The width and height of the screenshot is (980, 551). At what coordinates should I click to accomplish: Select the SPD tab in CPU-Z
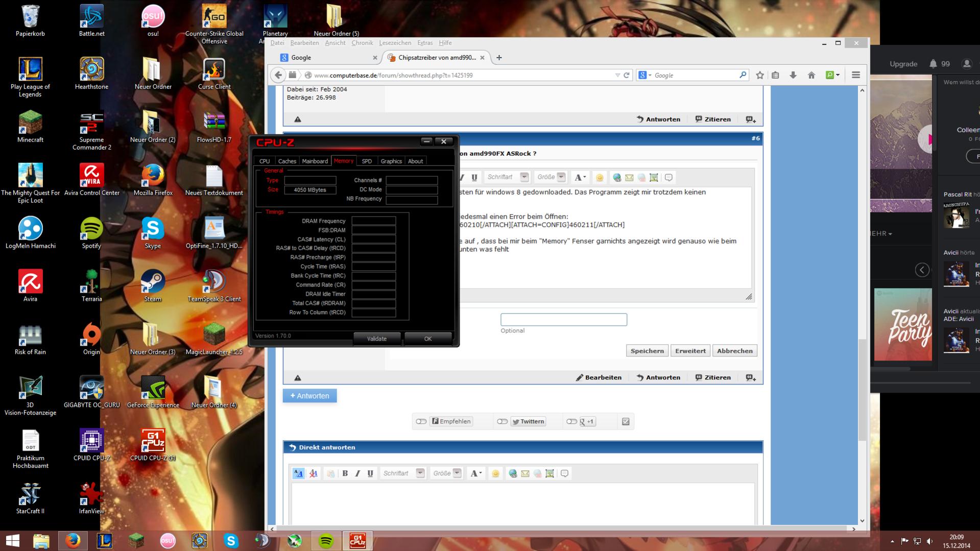(x=367, y=161)
